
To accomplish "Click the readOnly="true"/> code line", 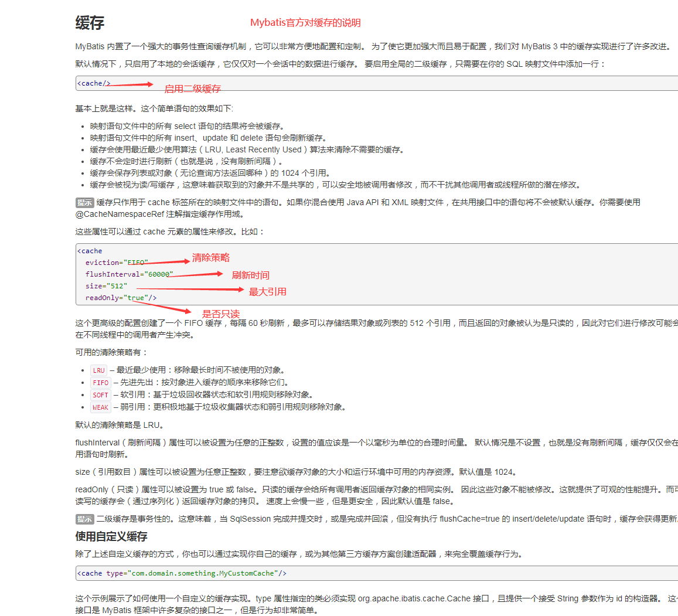I will point(121,298).
